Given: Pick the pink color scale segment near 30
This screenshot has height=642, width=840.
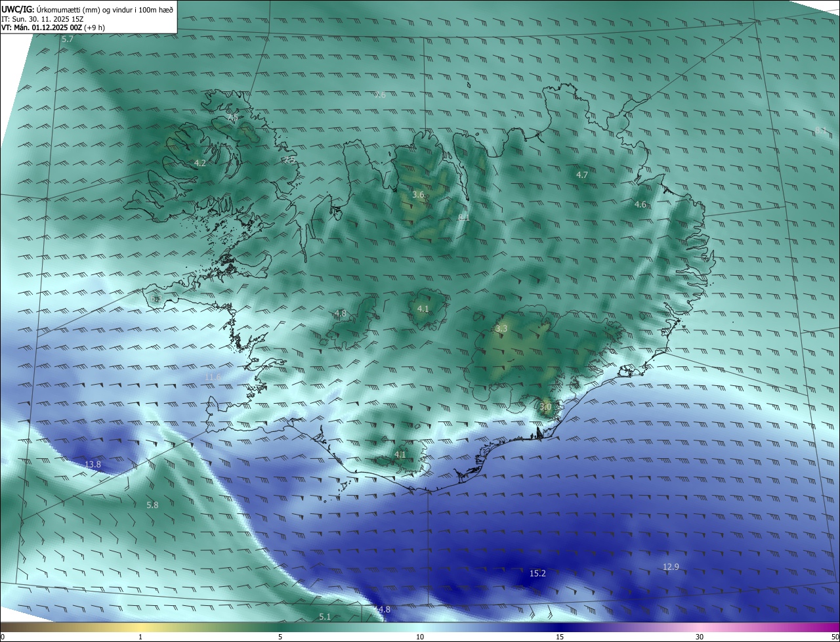Looking at the screenshot, I should (700, 627).
